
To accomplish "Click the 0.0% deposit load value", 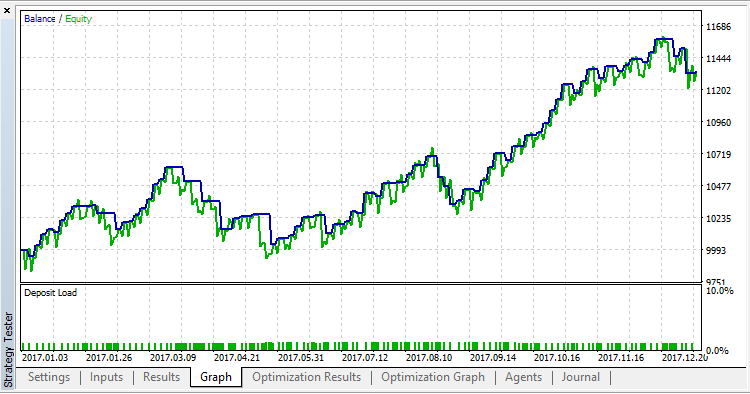I will pos(717,350).
